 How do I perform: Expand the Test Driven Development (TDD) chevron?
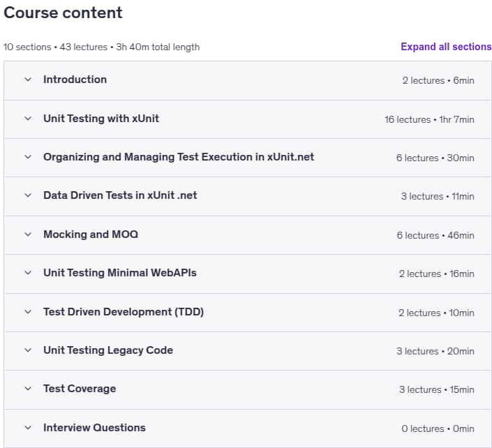tap(28, 312)
